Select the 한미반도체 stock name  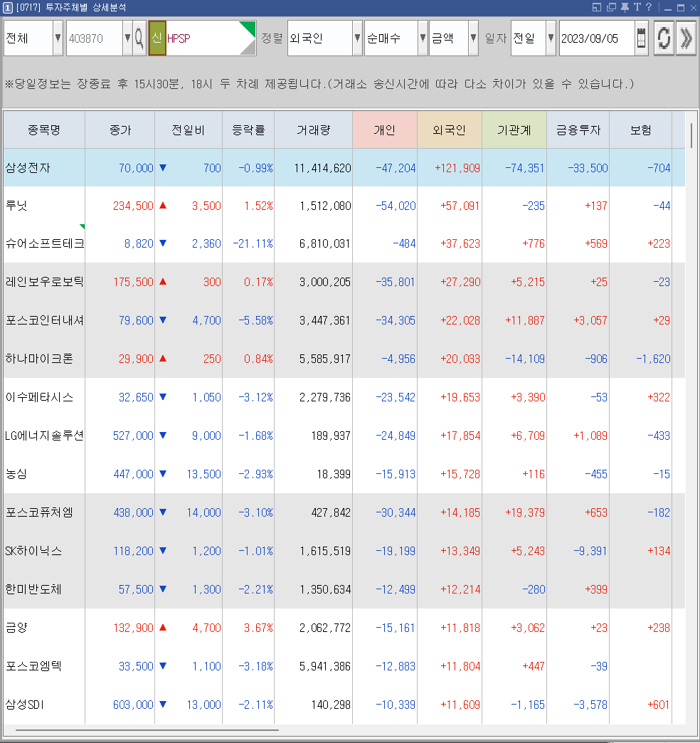pyautogui.click(x=33, y=589)
